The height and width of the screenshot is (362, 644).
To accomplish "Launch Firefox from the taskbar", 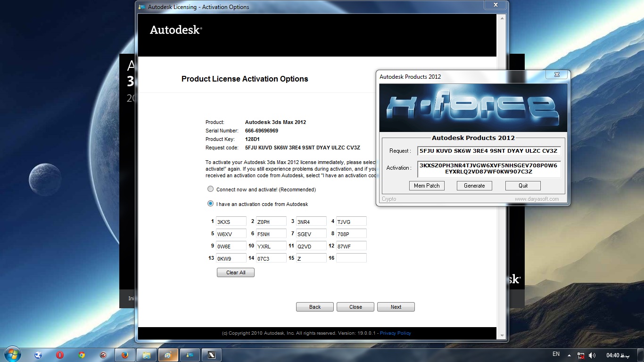I will coord(125,355).
